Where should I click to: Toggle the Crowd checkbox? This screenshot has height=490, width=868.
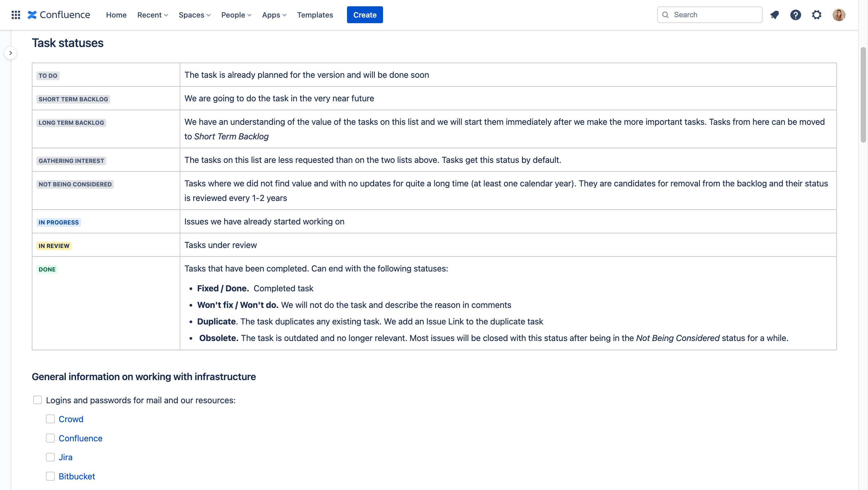pyautogui.click(x=51, y=418)
